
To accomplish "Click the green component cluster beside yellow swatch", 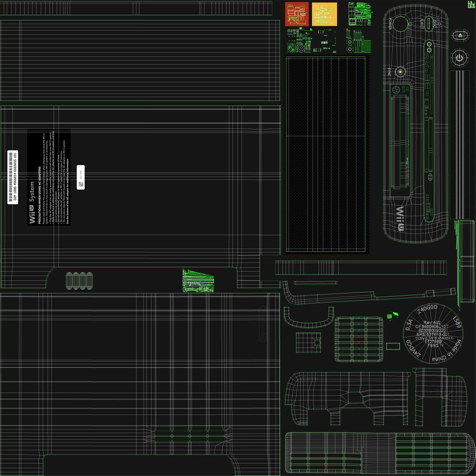I will point(360,14).
